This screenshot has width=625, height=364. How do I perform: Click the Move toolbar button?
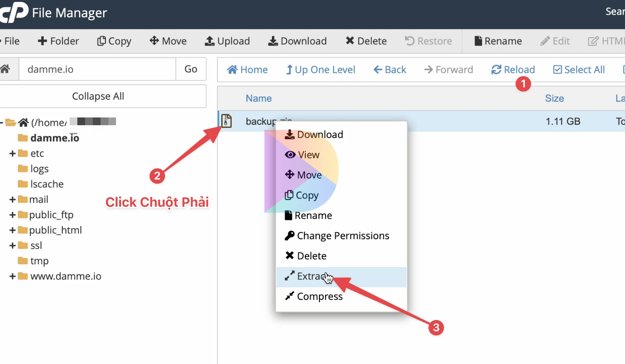pos(168,41)
